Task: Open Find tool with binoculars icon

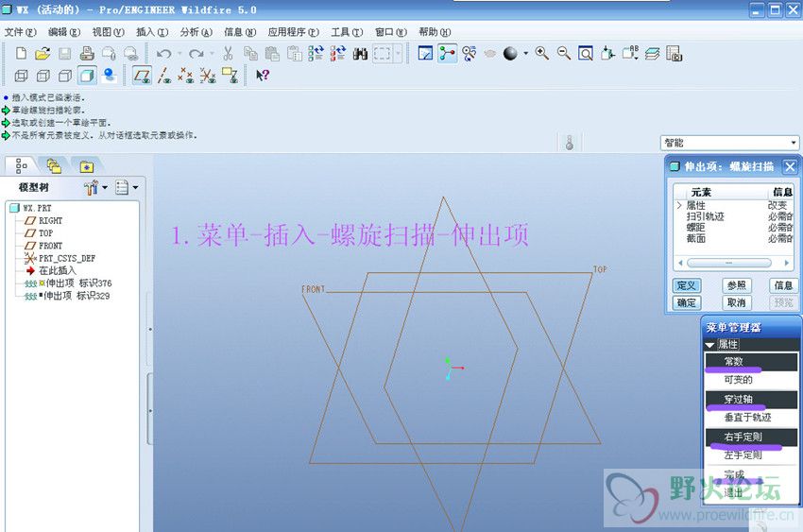Action: point(360,53)
